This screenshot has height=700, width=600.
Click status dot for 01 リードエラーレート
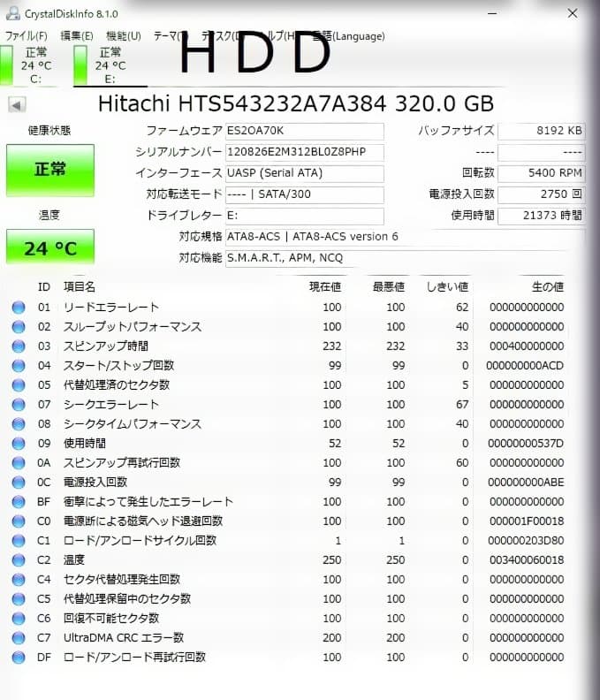19,308
